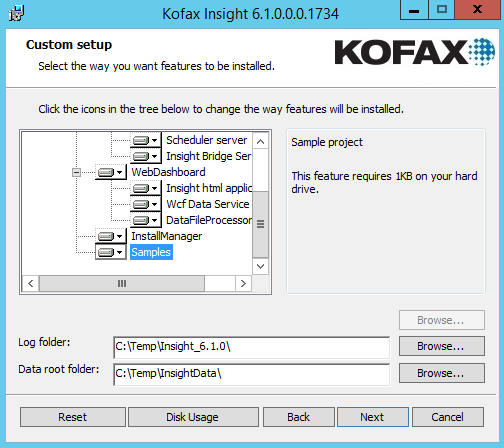This screenshot has height=448, width=504.
Task: Browse for the Log folder
Action: click(442, 346)
